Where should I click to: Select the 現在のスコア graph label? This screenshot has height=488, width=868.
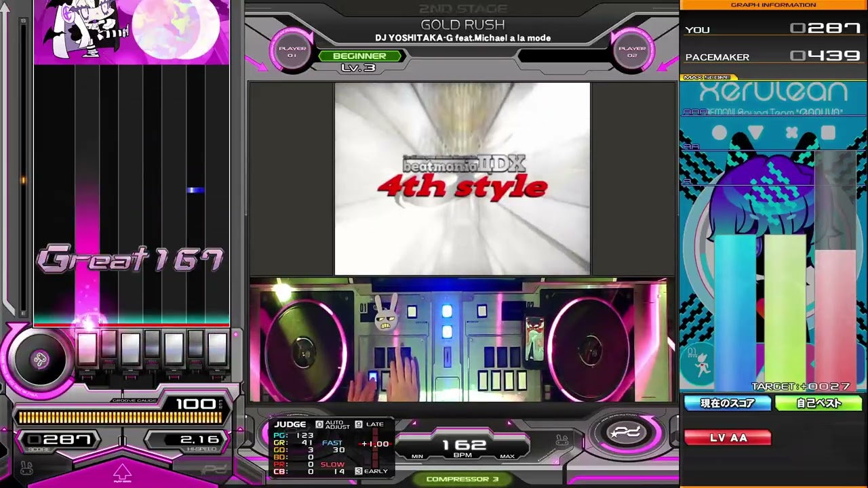pyautogui.click(x=728, y=403)
